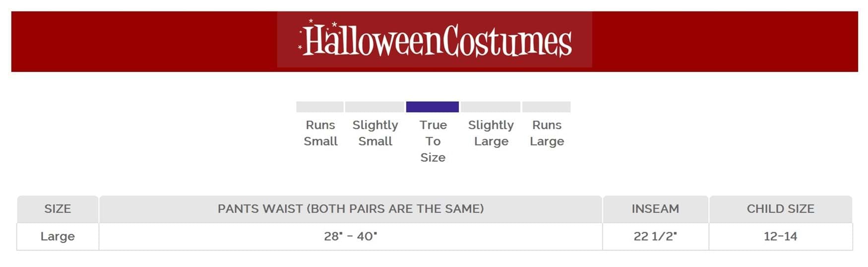Select the Slightly Large gray bar segment
This screenshot has width=868, height=267.
coord(491,107)
